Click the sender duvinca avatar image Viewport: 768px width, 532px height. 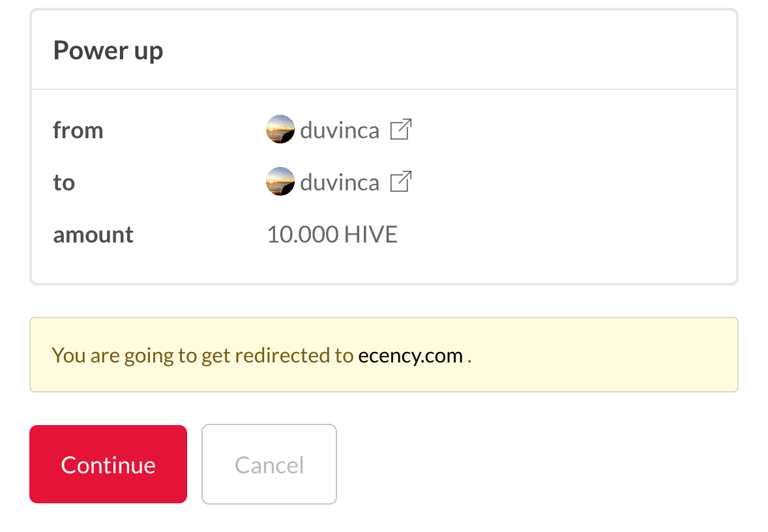tap(280, 130)
